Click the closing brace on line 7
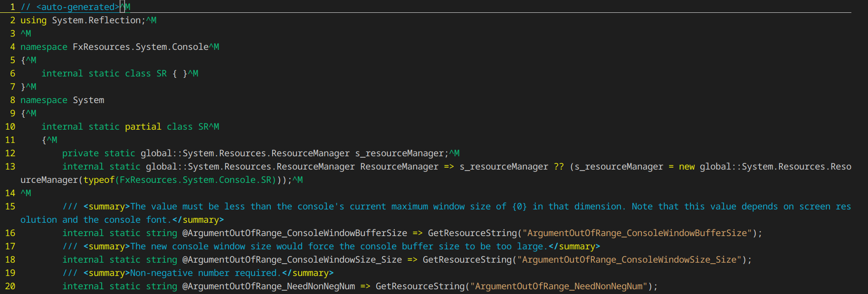868x294 pixels. 23,87
